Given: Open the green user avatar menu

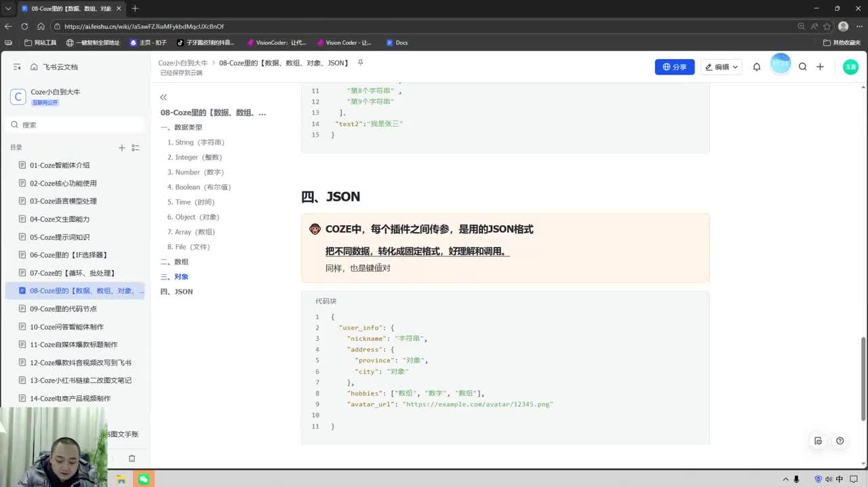Looking at the screenshot, I should [850, 67].
